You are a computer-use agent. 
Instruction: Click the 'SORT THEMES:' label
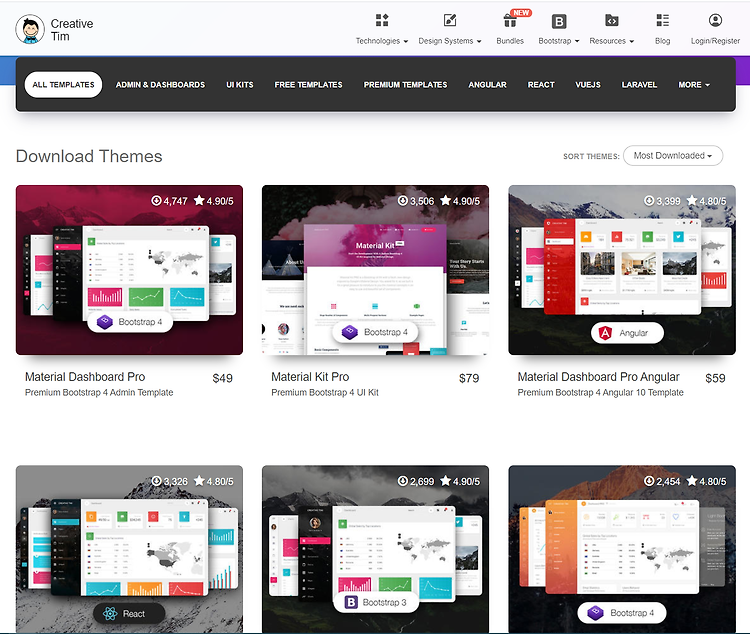[591, 156]
